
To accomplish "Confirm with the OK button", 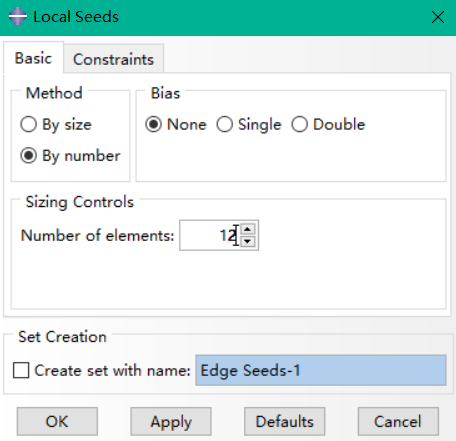I will [57, 421].
